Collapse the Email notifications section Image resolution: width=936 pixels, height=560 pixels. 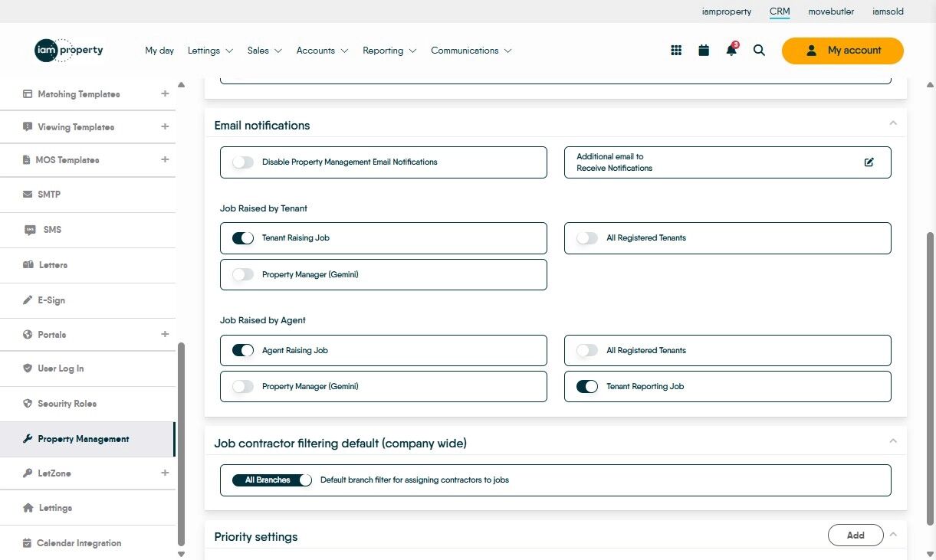tap(892, 123)
